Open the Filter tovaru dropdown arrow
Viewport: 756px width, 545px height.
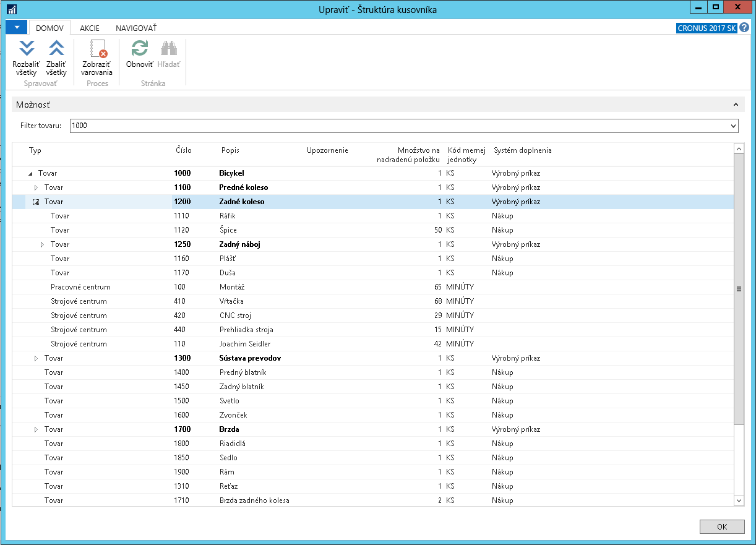[x=734, y=126]
